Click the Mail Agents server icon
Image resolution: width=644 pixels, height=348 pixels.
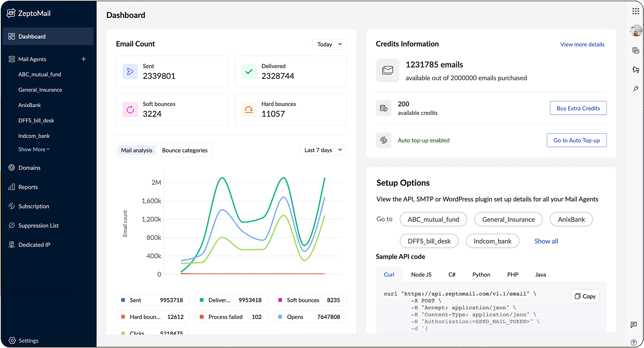click(12, 59)
